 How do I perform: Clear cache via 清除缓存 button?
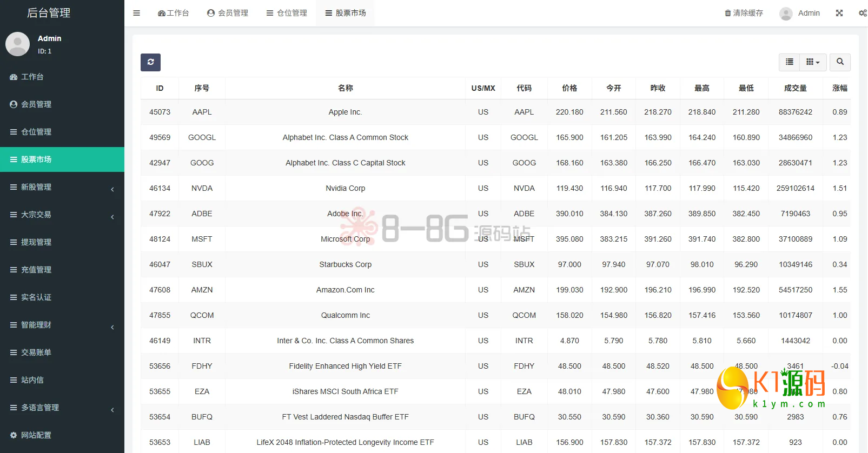[744, 13]
